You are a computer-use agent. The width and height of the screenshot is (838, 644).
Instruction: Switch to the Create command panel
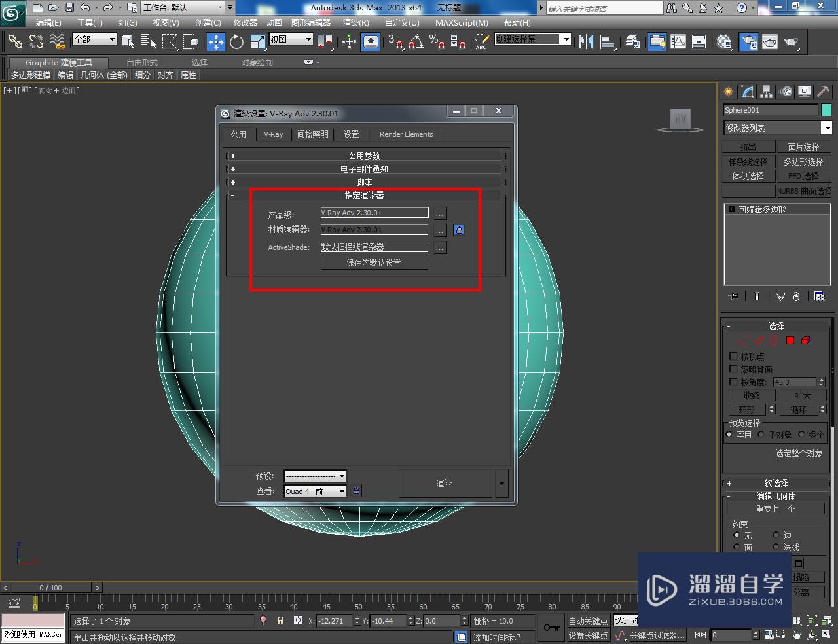(729, 92)
